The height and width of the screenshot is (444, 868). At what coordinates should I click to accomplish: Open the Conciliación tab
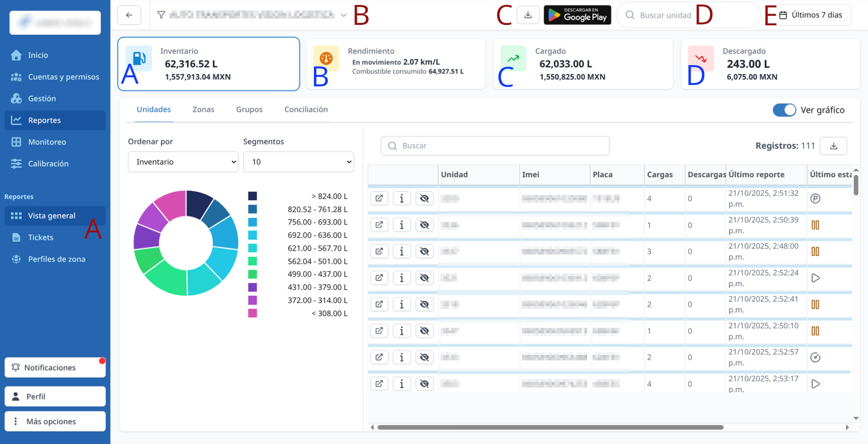click(x=306, y=109)
